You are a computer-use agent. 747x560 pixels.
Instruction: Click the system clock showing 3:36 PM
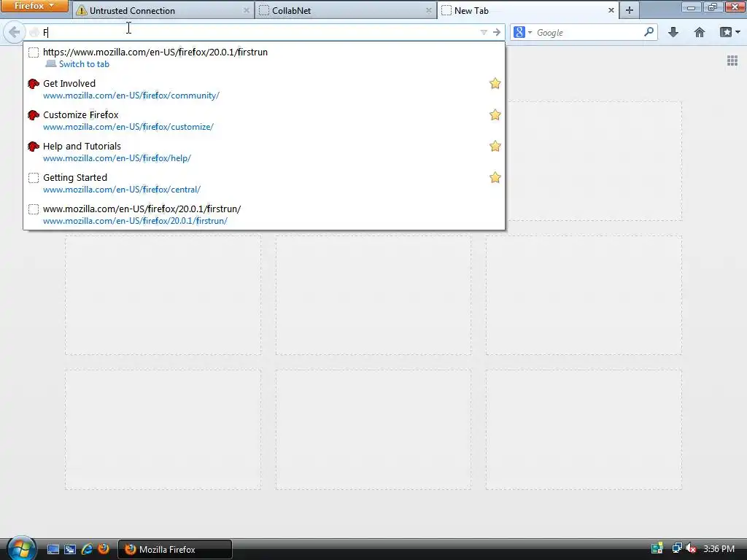coord(719,549)
